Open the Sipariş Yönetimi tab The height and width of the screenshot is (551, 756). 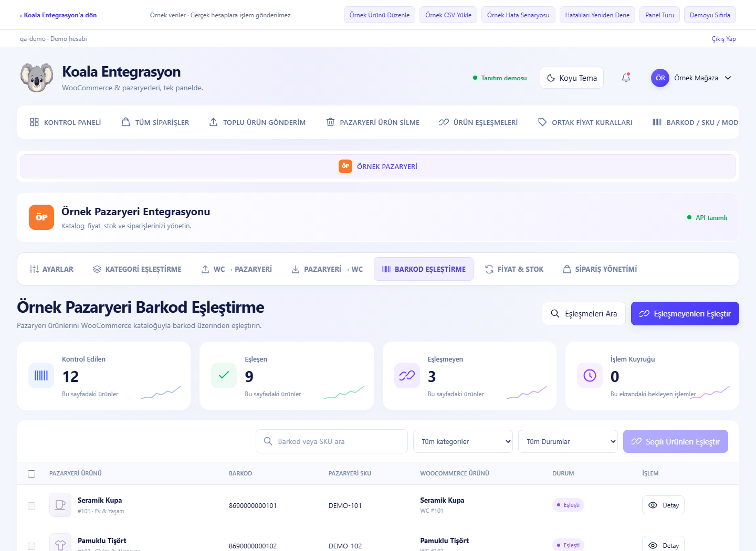pyautogui.click(x=600, y=269)
